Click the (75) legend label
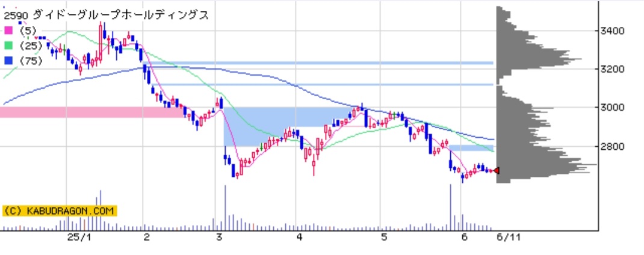Screen dimensions: 644x255 pos(31,61)
